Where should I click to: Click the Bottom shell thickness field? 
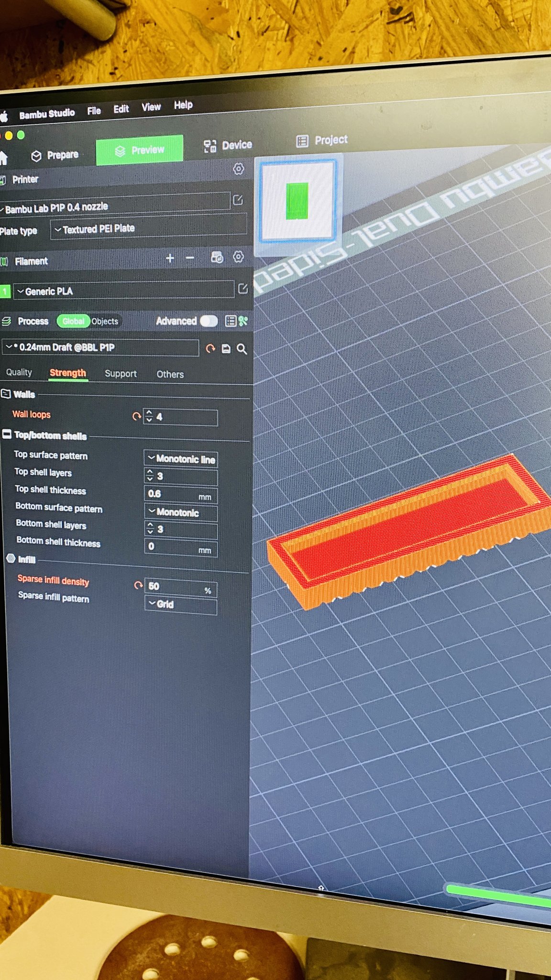pos(181,547)
